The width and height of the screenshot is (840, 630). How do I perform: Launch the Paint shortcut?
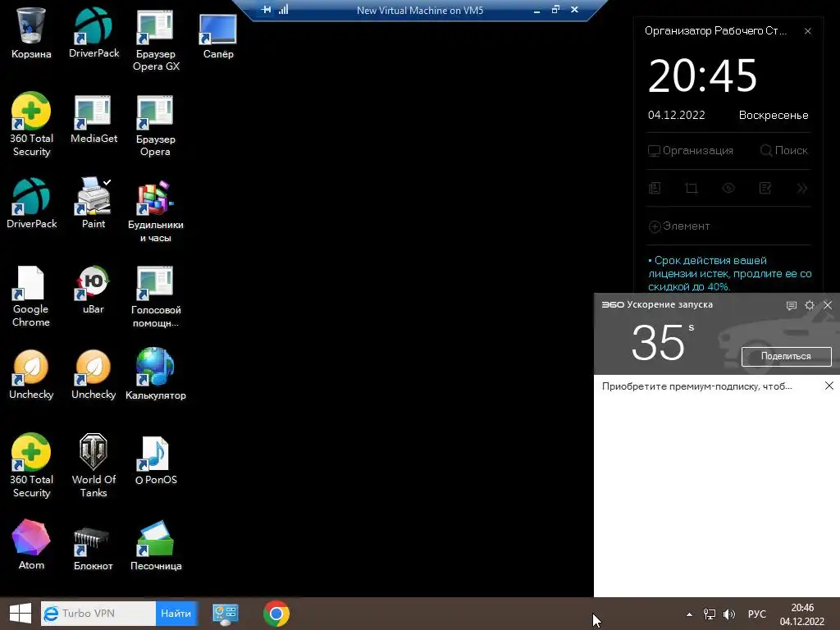pos(94,203)
